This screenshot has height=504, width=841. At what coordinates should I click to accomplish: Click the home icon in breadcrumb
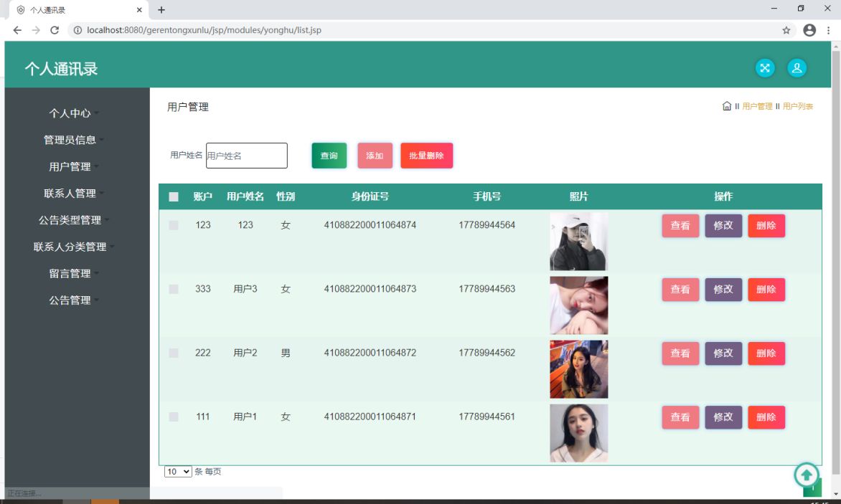click(x=727, y=106)
